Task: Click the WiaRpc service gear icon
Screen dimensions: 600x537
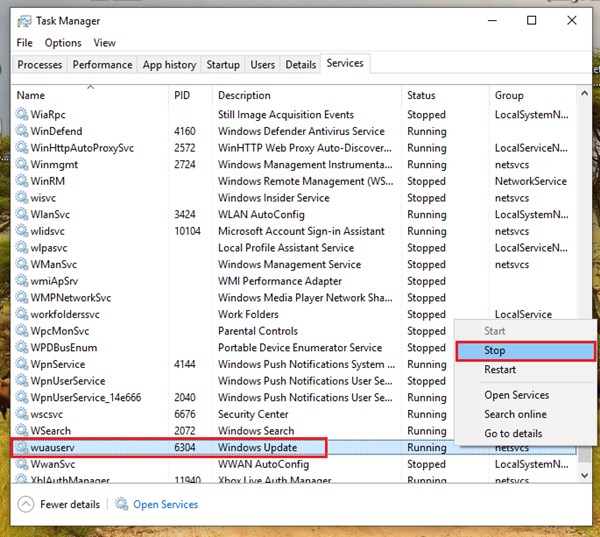Action: (22, 114)
